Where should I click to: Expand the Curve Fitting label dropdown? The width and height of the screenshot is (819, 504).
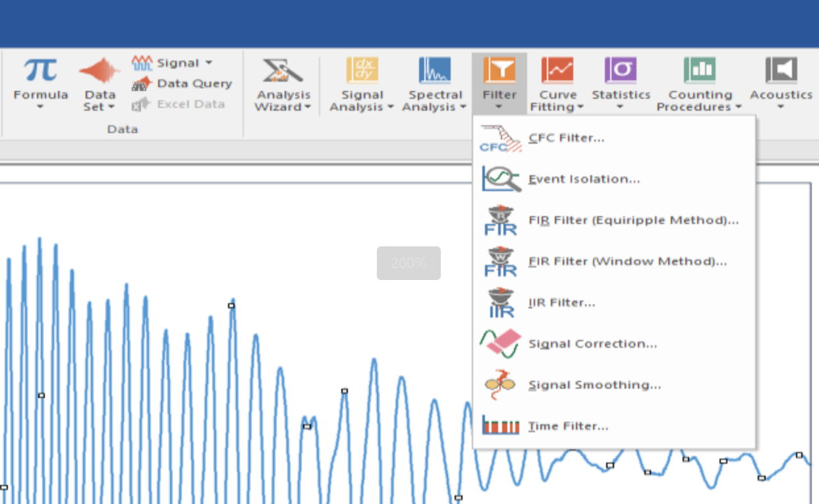557,101
